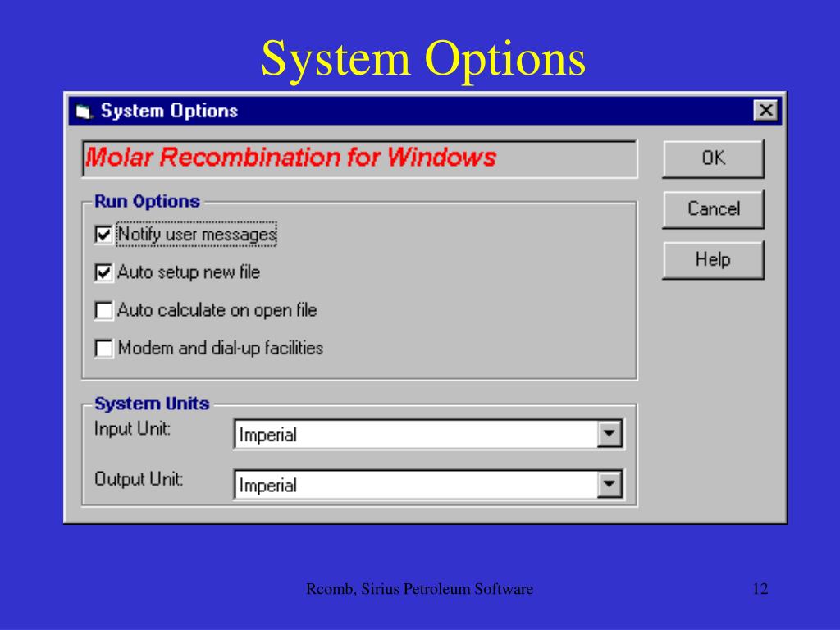Close the System Options dialog
This screenshot has height=630, width=840.
pyautogui.click(x=766, y=111)
